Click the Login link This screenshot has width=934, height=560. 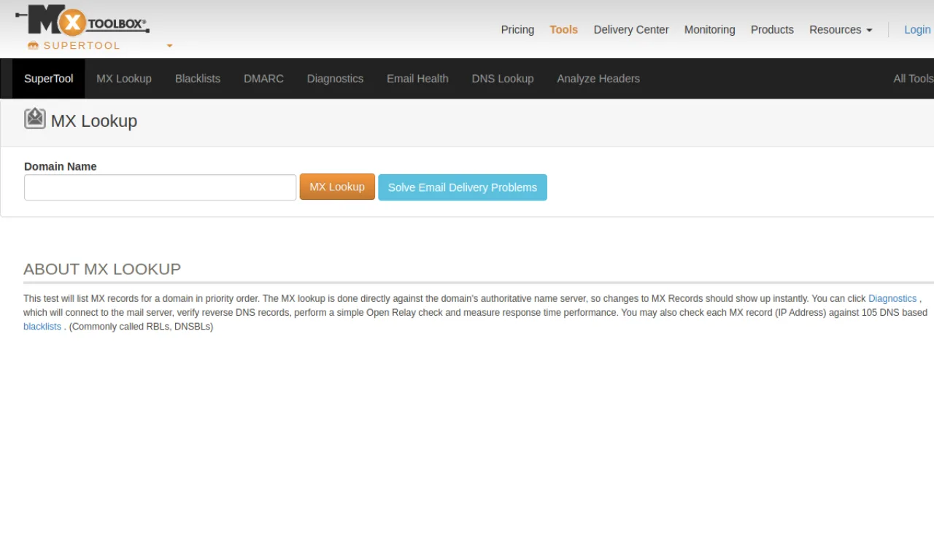pyautogui.click(x=917, y=30)
